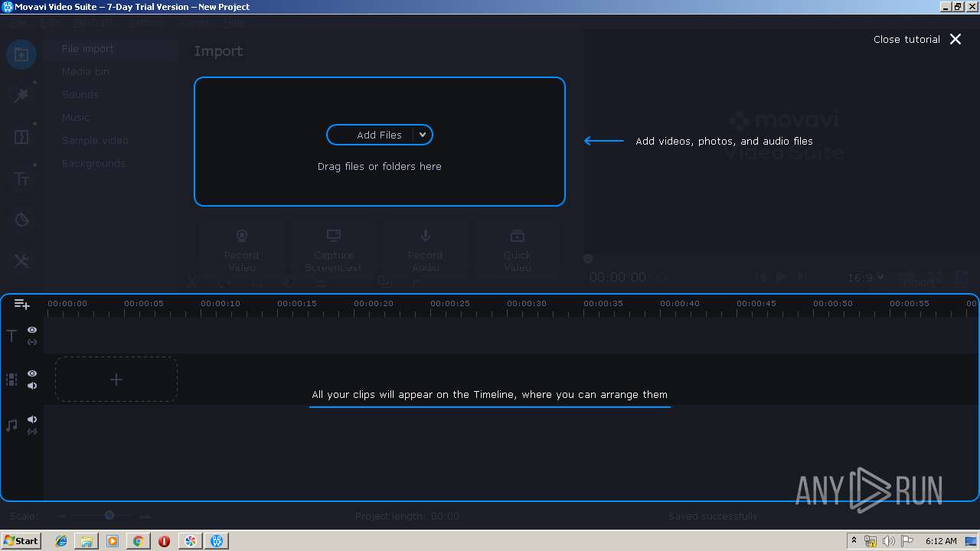Play the preview with the play button
Screen dimensions: 980x551
coord(781,277)
